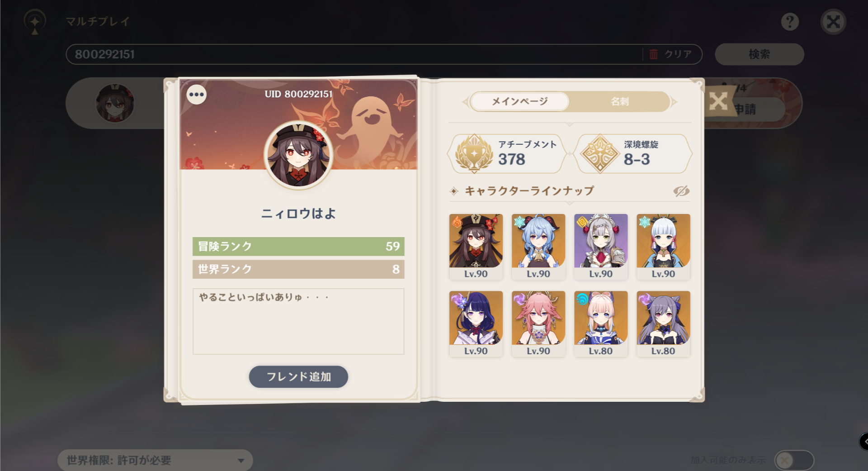Image resolution: width=868 pixels, height=471 pixels.
Task: Click the help question mark icon
Action: click(790, 22)
